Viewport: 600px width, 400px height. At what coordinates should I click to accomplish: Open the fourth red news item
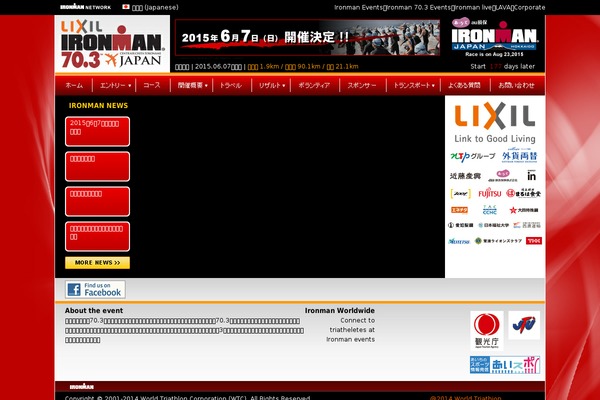(x=97, y=237)
